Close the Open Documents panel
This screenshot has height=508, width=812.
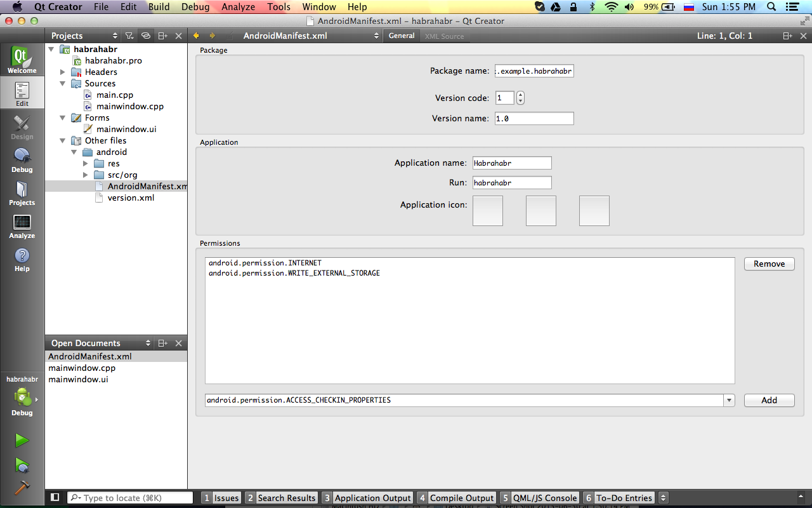[x=179, y=344]
